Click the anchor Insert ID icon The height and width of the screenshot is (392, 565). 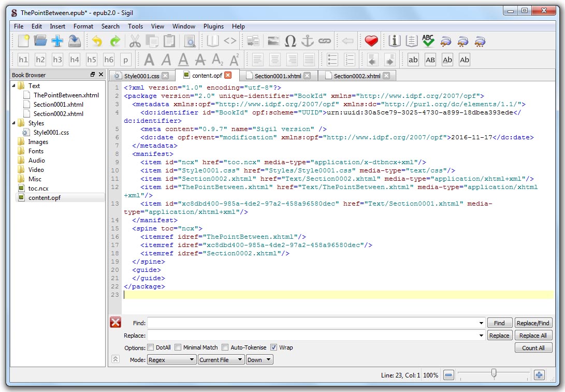pyautogui.click(x=308, y=41)
